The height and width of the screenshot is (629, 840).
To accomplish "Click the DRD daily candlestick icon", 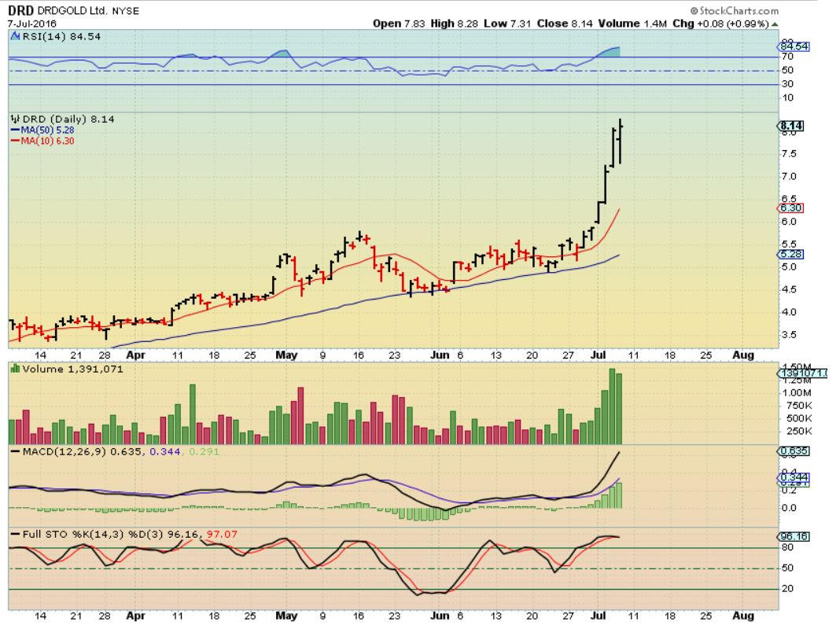I will click(16, 120).
